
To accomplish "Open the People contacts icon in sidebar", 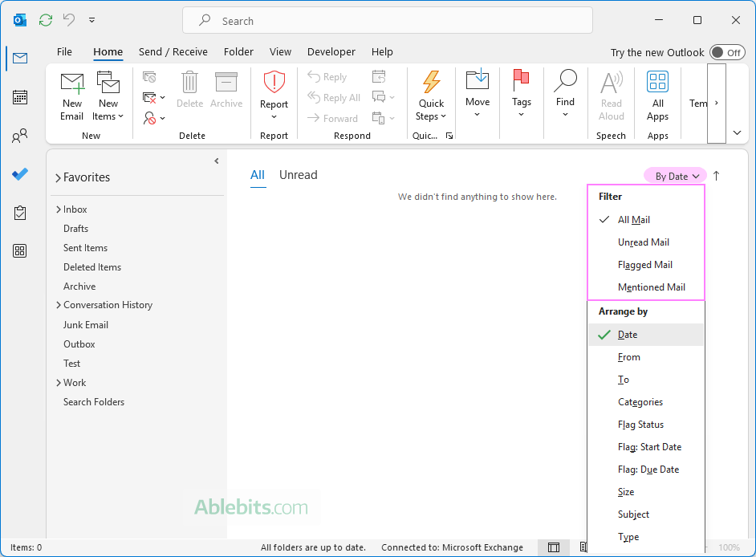I will coord(20,136).
